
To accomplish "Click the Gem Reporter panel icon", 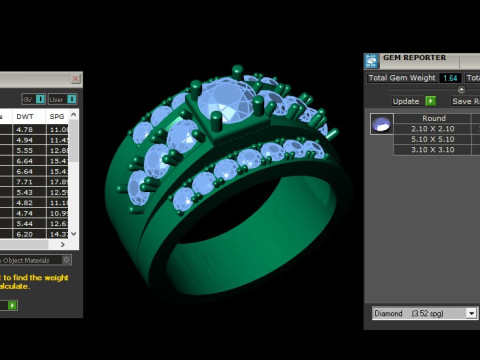I will pos(371,61).
